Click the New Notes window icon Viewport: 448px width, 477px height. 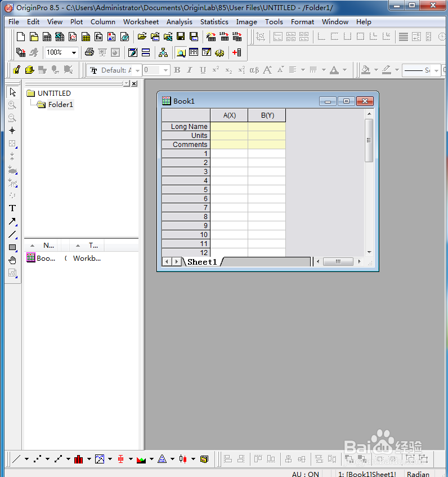coord(124,37)
